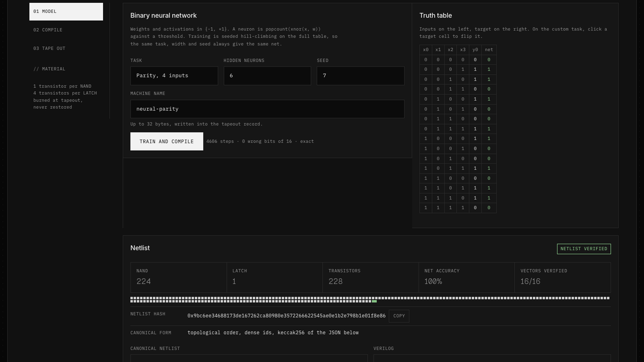Select the netlist hash value 0x9bc6ee…
The width and height of the screenshot is (644, 362).
coord(287,316)
